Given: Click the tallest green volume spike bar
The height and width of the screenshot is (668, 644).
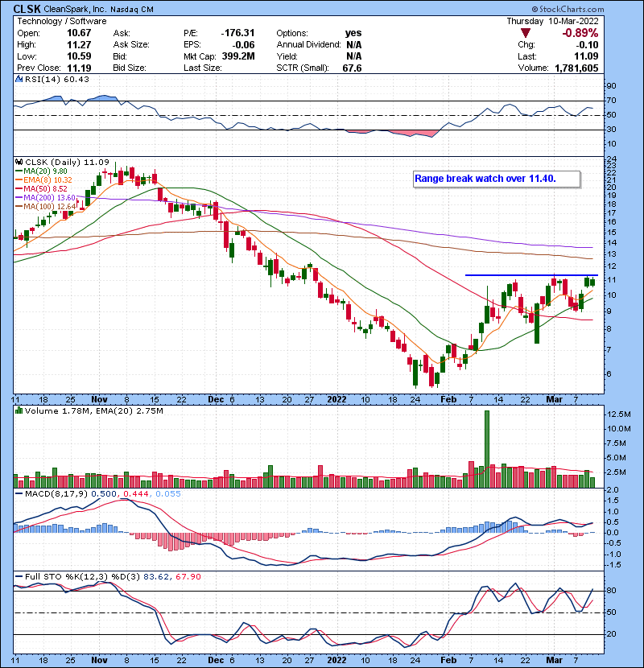Looking at the screenshot, I should pos(487,449).
